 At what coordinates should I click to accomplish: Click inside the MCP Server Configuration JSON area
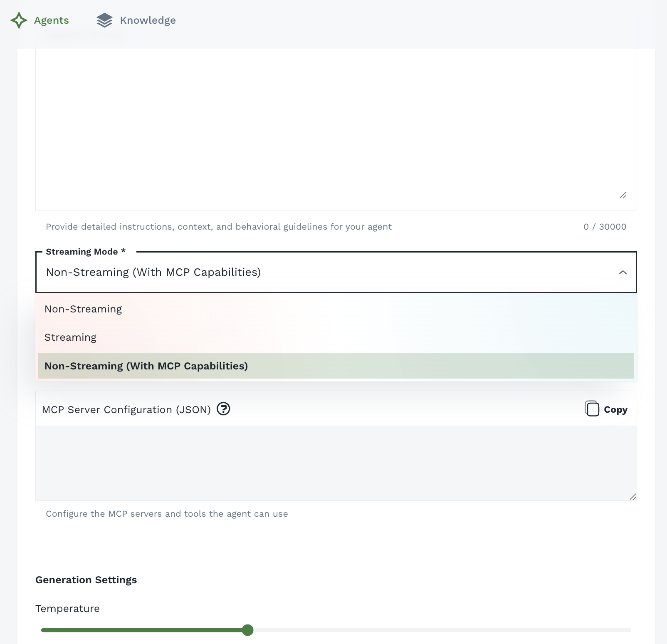pos(333,462)
